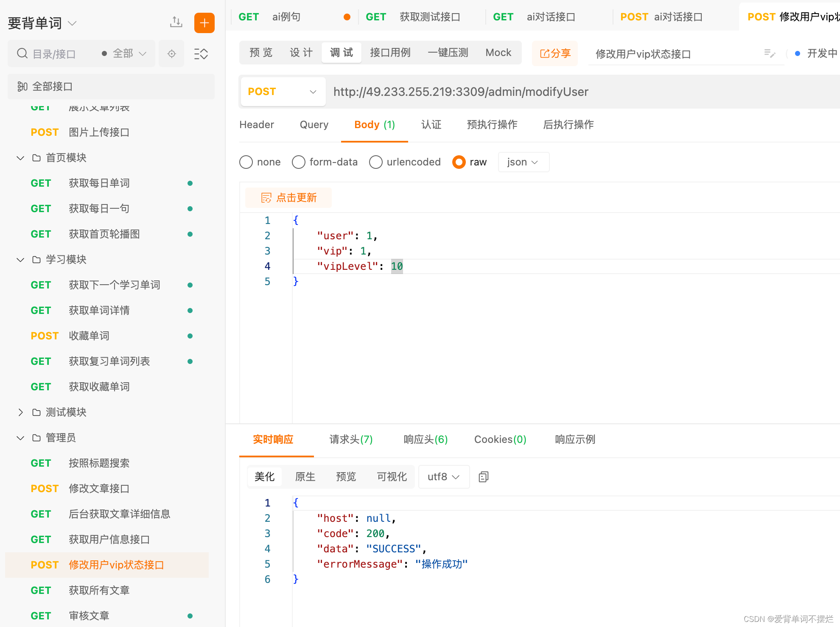Click the 点击更新 button
This screenshot has width=840, height=627.
[x=288, y=198]
